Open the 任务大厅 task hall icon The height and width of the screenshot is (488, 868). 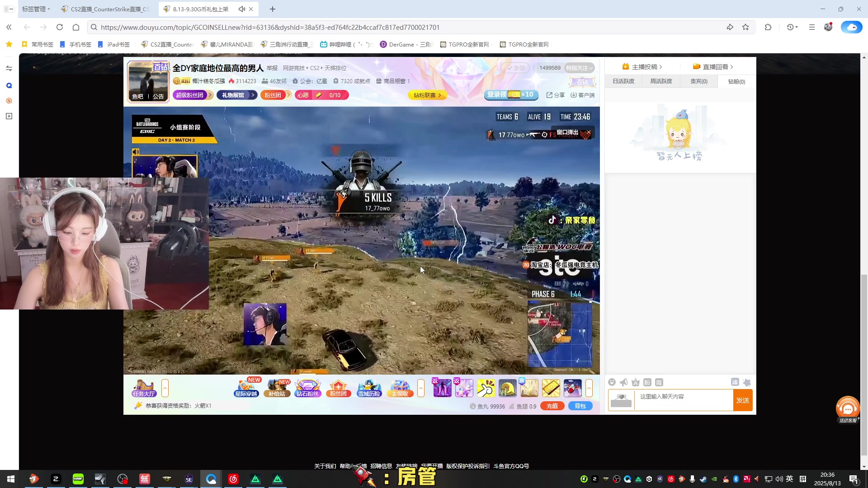point(144,388)
